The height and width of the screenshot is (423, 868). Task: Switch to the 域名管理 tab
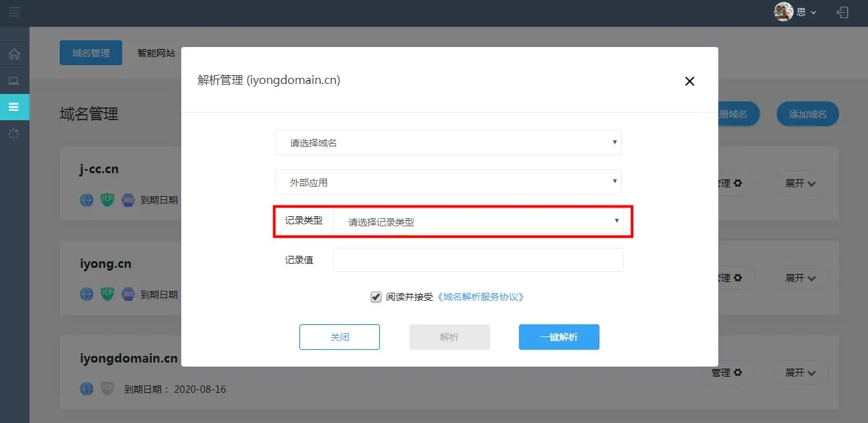coord(91,53)
